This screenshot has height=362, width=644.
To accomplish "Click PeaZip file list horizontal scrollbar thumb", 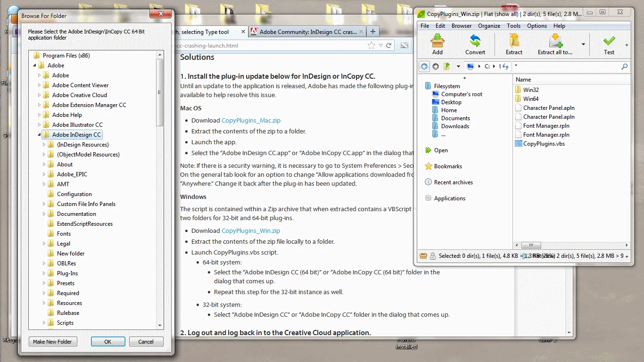I will click(x=531, y=246).
